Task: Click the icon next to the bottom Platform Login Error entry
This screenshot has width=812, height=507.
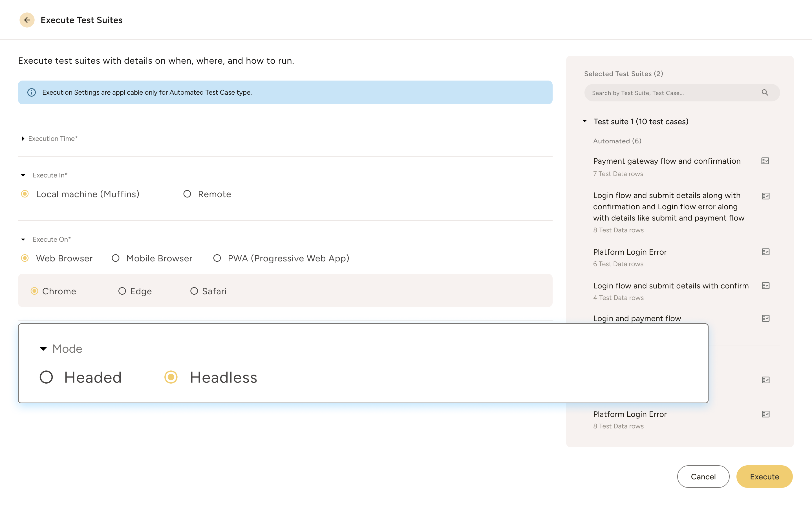Action: [x=766, y=414]
